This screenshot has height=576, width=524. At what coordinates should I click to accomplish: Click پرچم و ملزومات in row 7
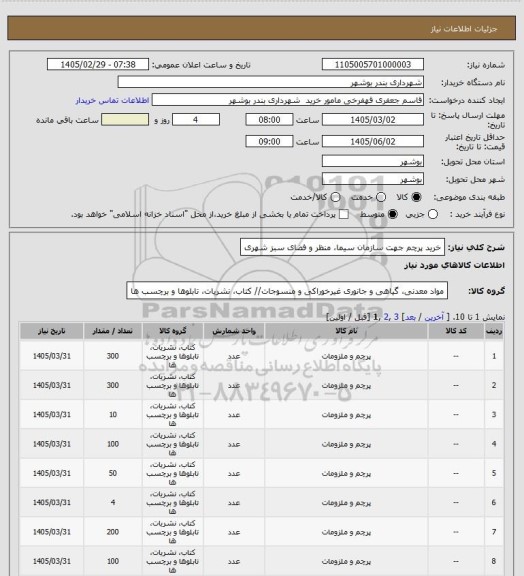[x=346, y=532]
